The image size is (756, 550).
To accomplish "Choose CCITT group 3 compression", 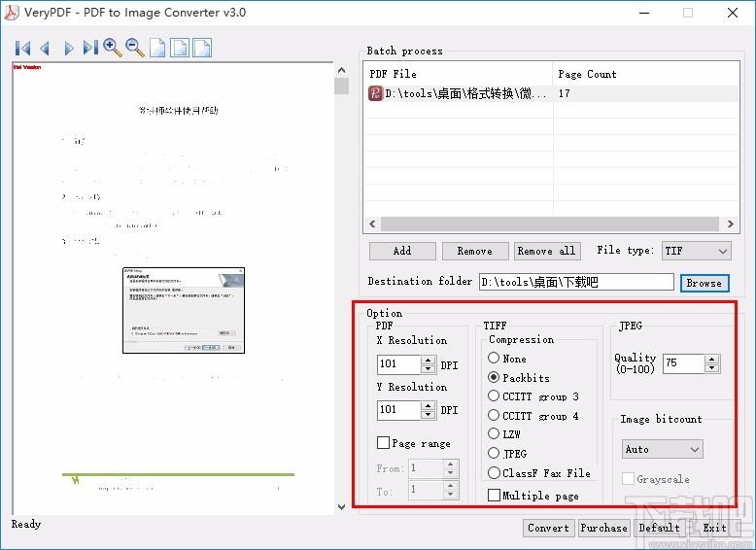I will pyautogui.click(x=494, y=396).
